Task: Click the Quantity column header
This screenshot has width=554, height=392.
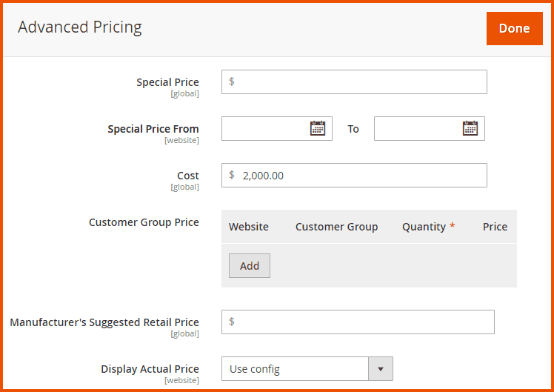Action: tap(424, 227)
